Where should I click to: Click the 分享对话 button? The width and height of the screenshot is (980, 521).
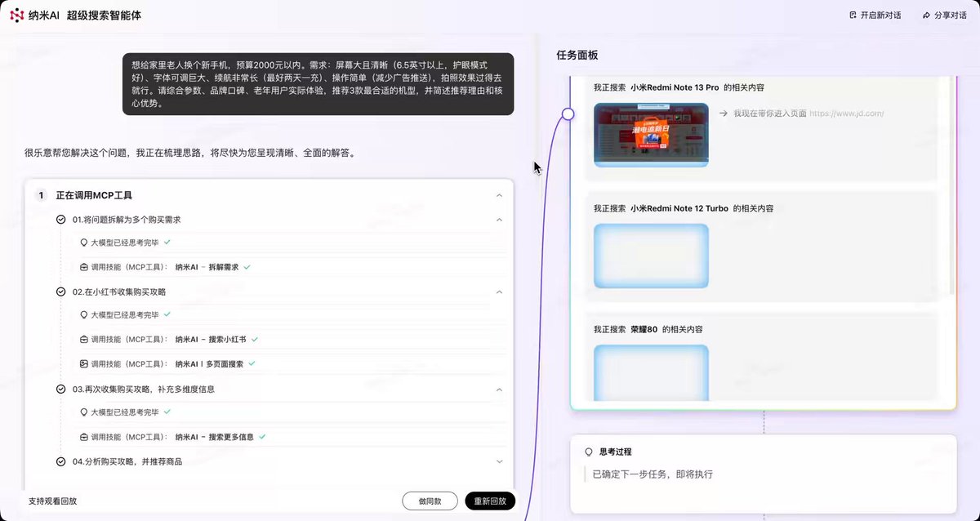[944, 16]
